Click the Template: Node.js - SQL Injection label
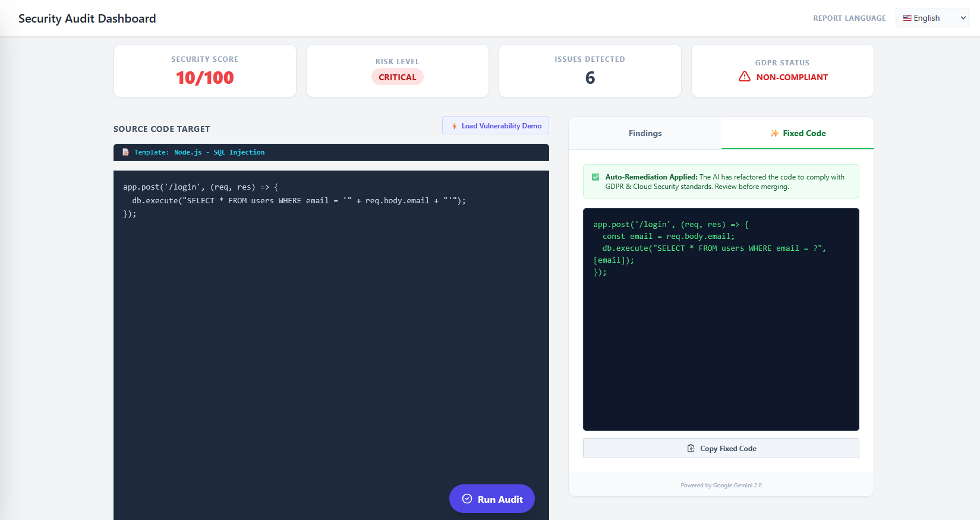980x520 pixels. click(x=200, y=152)
